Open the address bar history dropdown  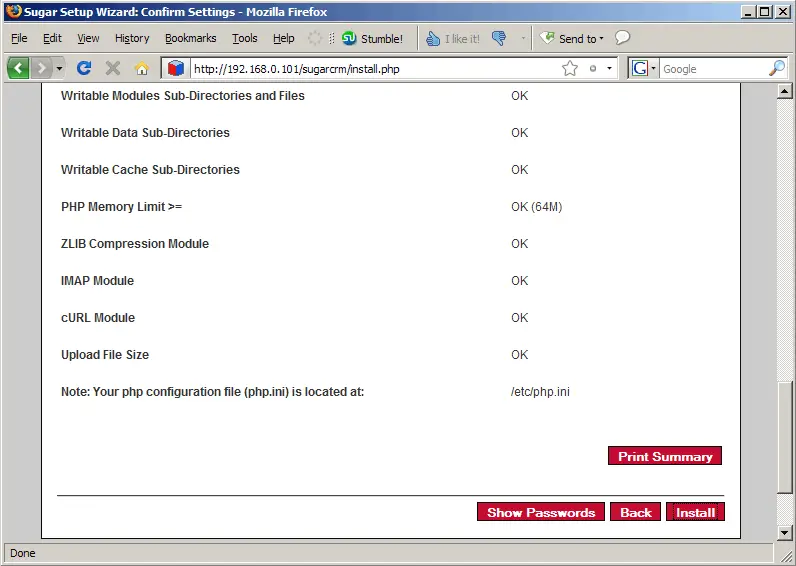(609, 68)
